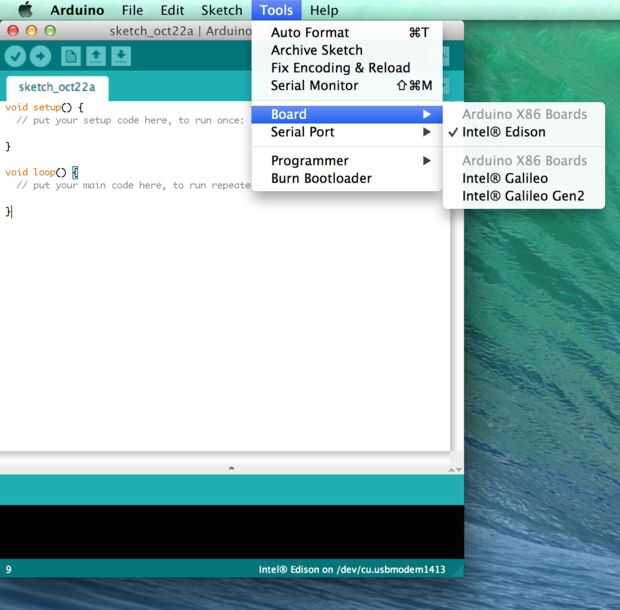Expand the Board submenu

tap(347, 114)
